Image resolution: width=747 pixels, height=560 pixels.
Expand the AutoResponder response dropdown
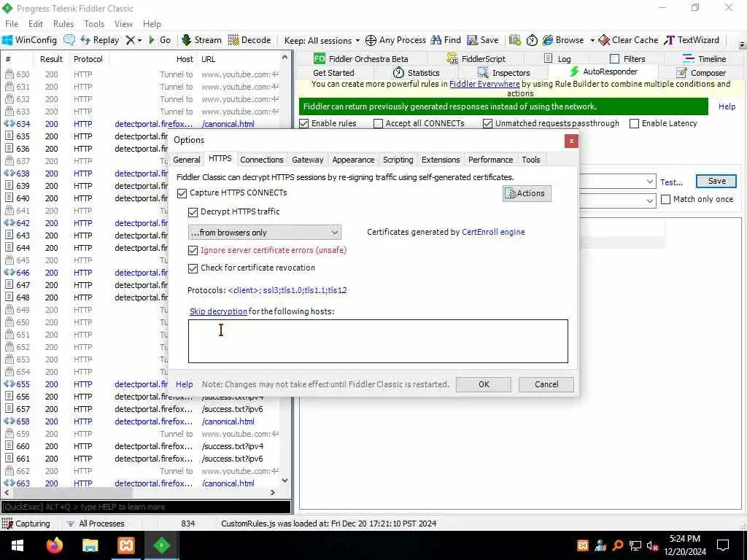[x=650, y=201]
